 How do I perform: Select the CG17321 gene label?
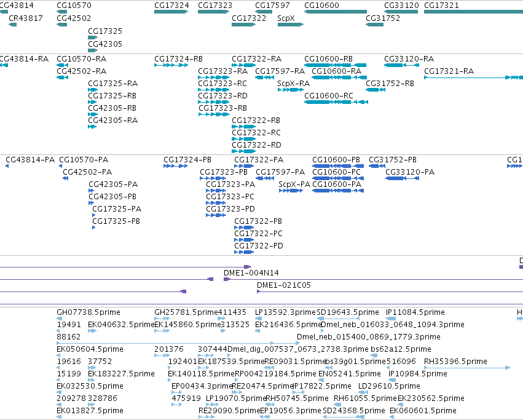coord(441,6)
